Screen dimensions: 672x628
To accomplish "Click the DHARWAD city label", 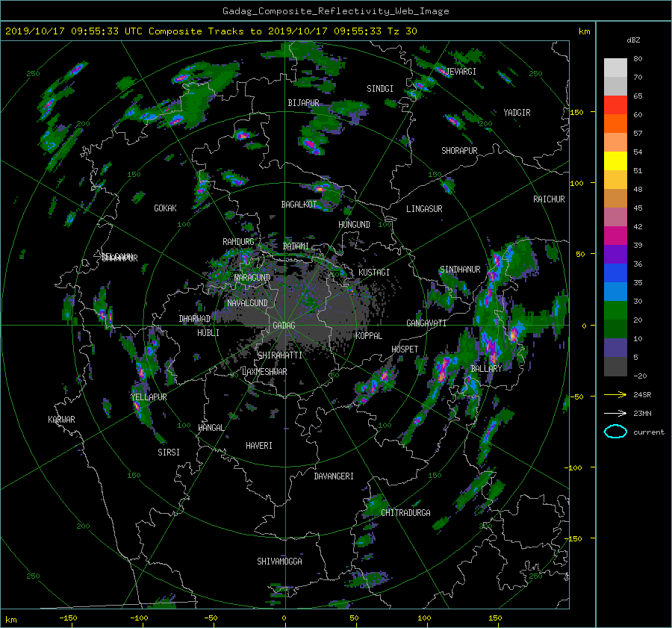I will point(195,319).
